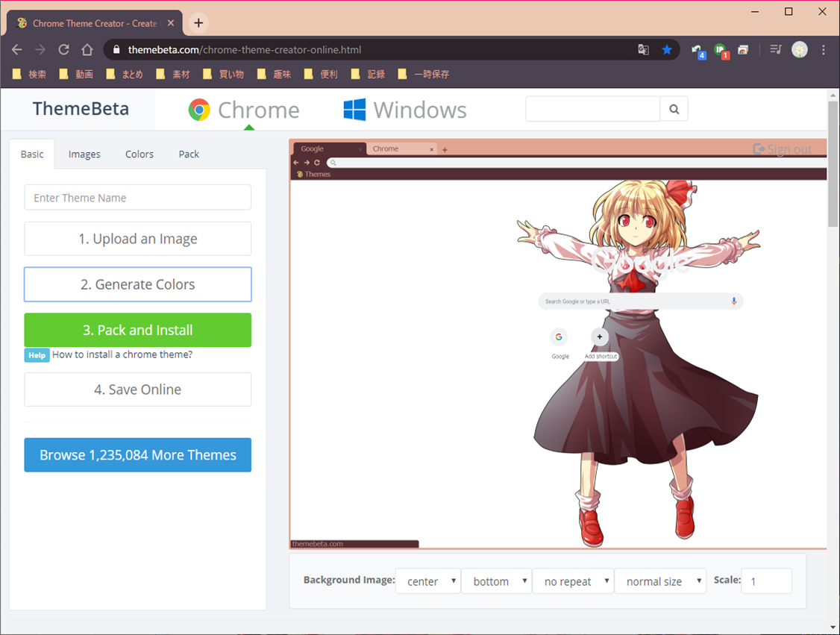Open the 素材 bookmark folder
Screen dimensions: 840x635
point(174,75)
